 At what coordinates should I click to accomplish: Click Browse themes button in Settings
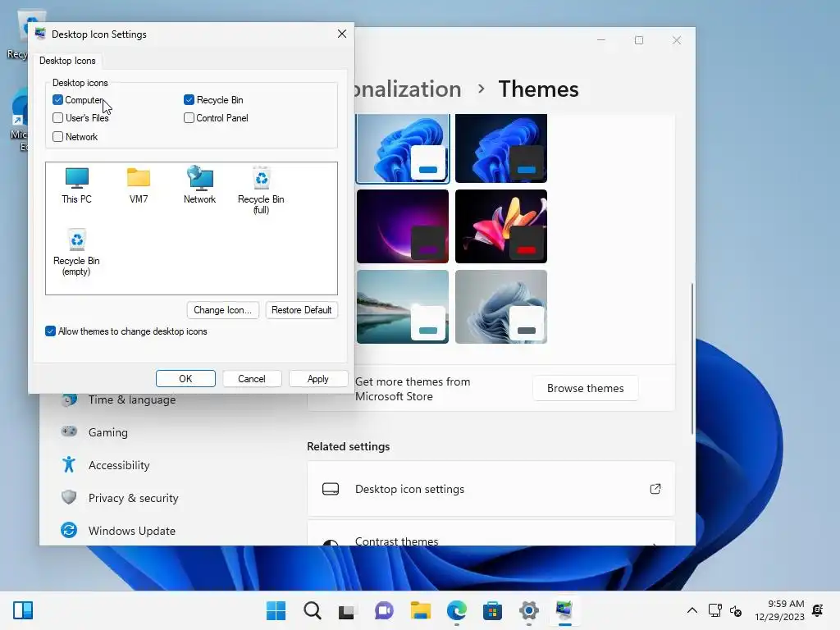(585, 388)
